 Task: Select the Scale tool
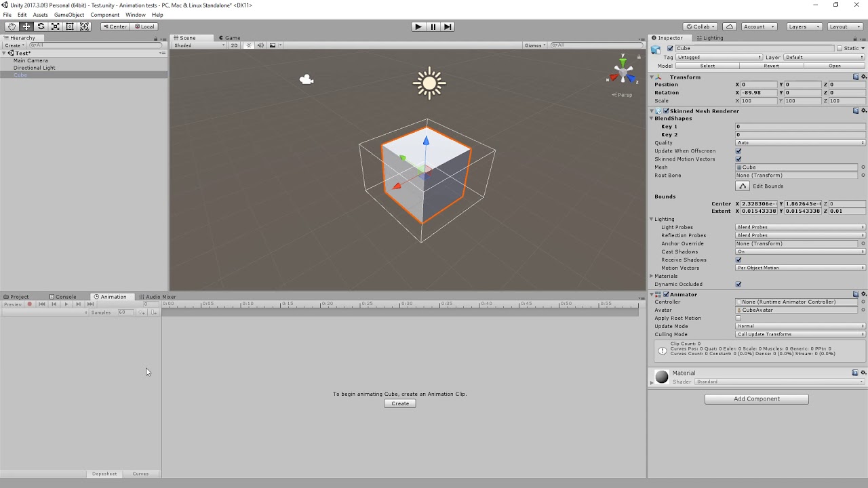[55, 26]
